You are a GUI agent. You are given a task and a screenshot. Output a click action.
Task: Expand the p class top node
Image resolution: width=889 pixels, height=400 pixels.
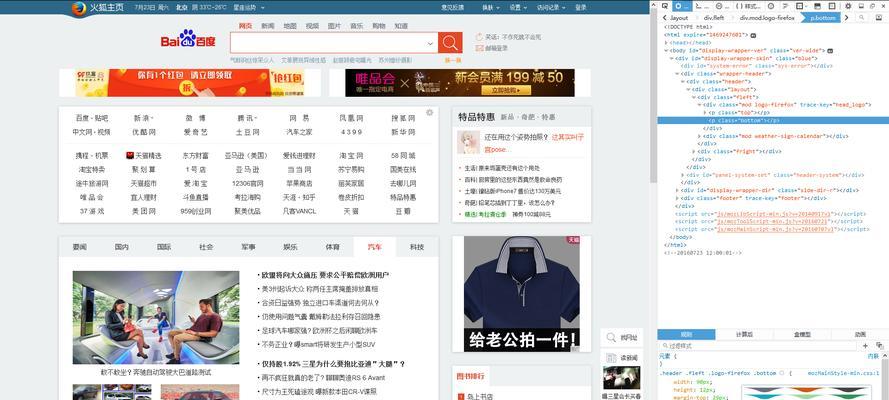[x=705, y=113]
